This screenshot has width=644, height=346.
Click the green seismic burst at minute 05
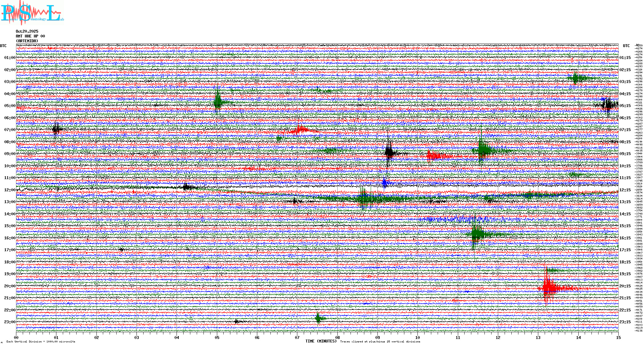218,102
